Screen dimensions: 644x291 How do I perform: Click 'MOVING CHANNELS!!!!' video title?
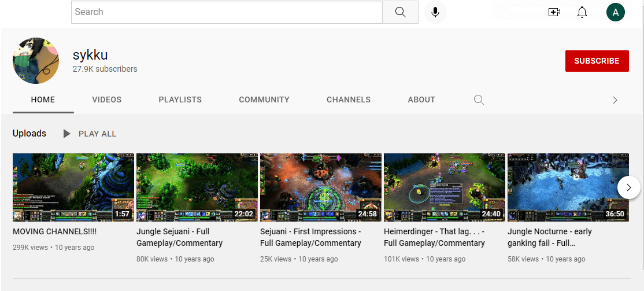pyautogui.click(x=54, y=231)
